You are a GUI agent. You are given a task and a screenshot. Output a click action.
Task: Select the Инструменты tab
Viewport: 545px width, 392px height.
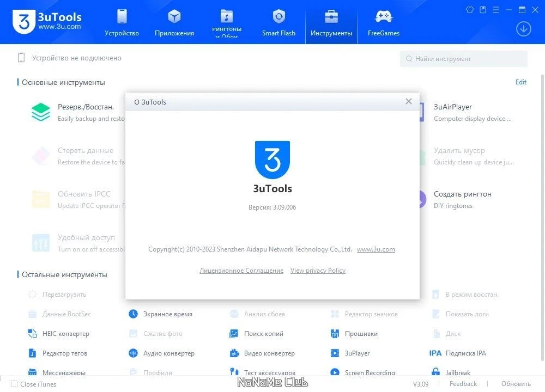[x=331, y=22]
